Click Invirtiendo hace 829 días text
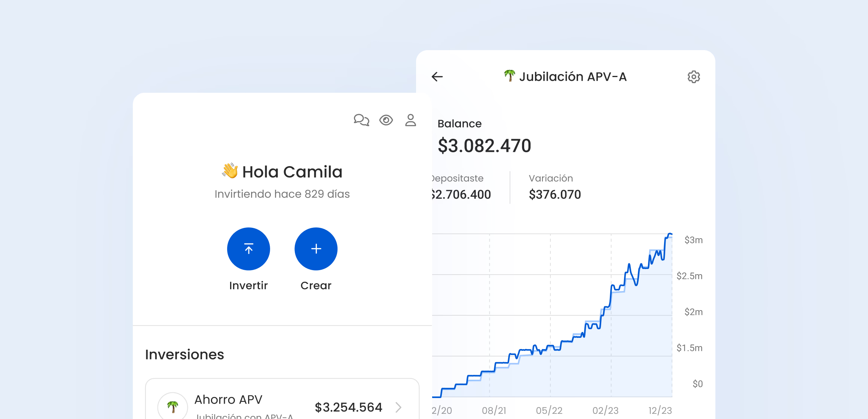The height and width of the screenshot is (419, 868). click(282, 194)
